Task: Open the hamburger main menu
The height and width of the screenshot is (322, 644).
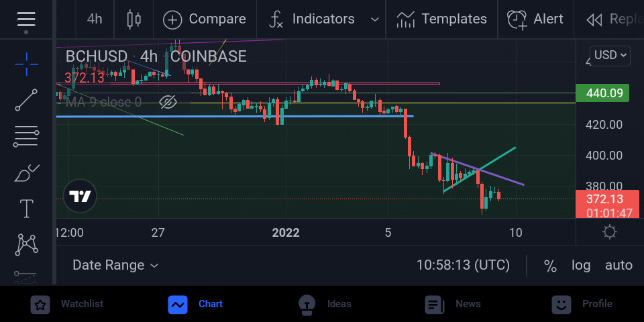Action: [x=26, y=19]
